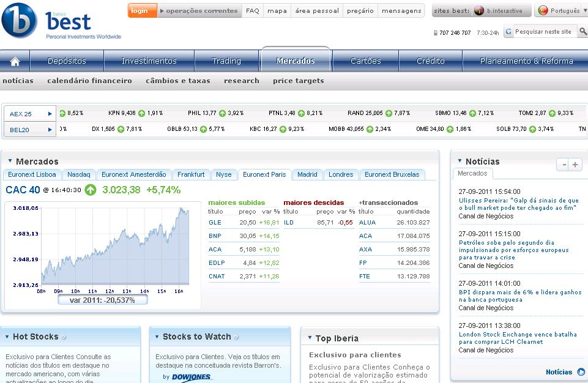The width and height of the screenshot is (588, 383).
Task: Collapse the Hot Stocks panel
Action: pos(7,337)
